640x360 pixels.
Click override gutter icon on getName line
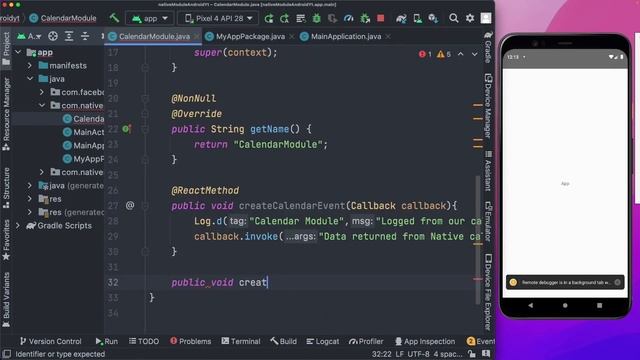[x=127, y=129]
